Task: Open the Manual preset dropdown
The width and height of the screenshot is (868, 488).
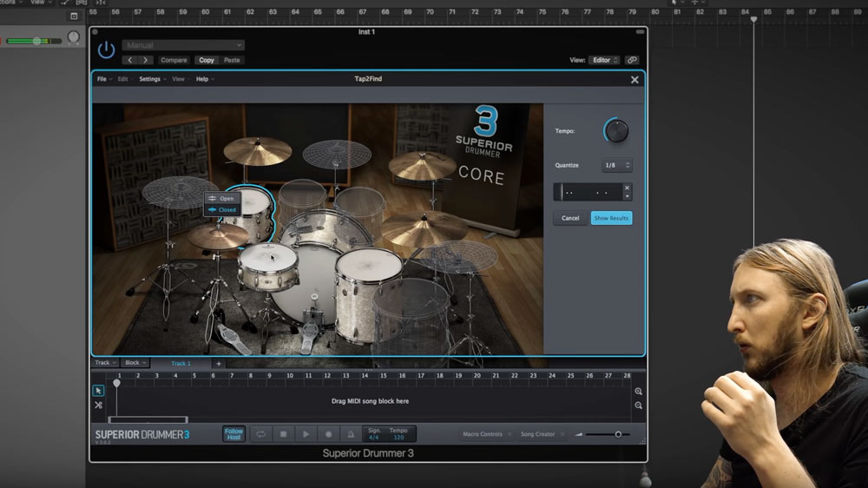Action: click(182, 45)
